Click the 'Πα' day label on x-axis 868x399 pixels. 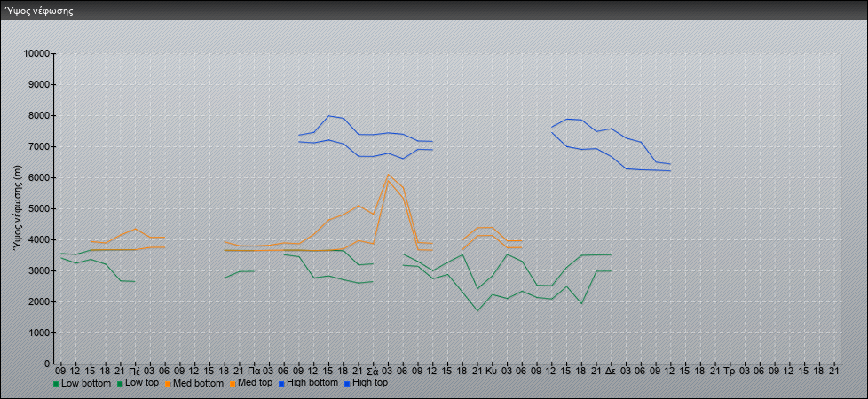(254, 371)
